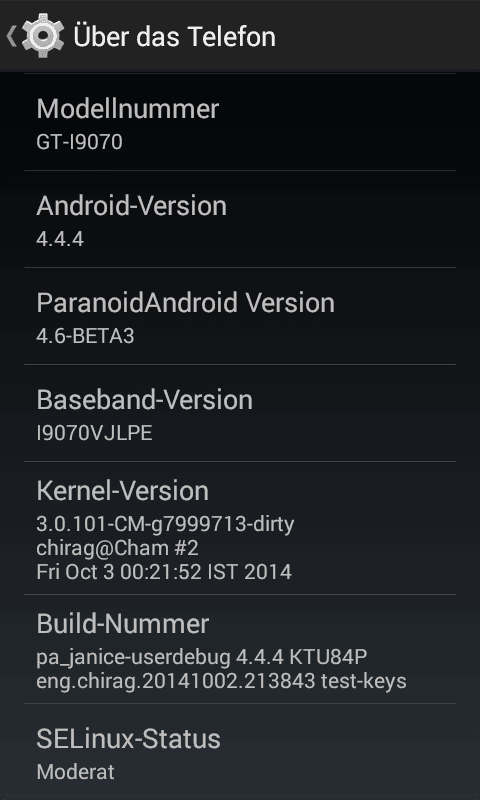Tap the 'Über das Telefon' title
Viewport: 480px width, 800px height.
click(174, 36)
